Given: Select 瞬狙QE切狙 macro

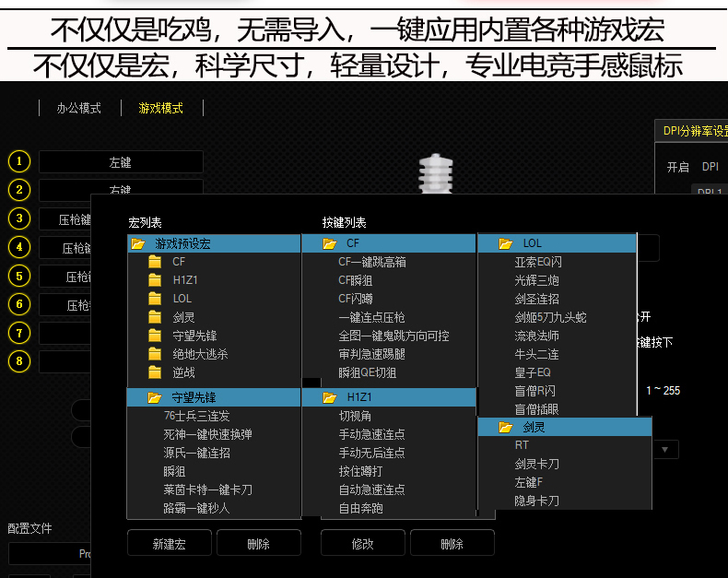Looking at the screenshot, I should [368, 372].
